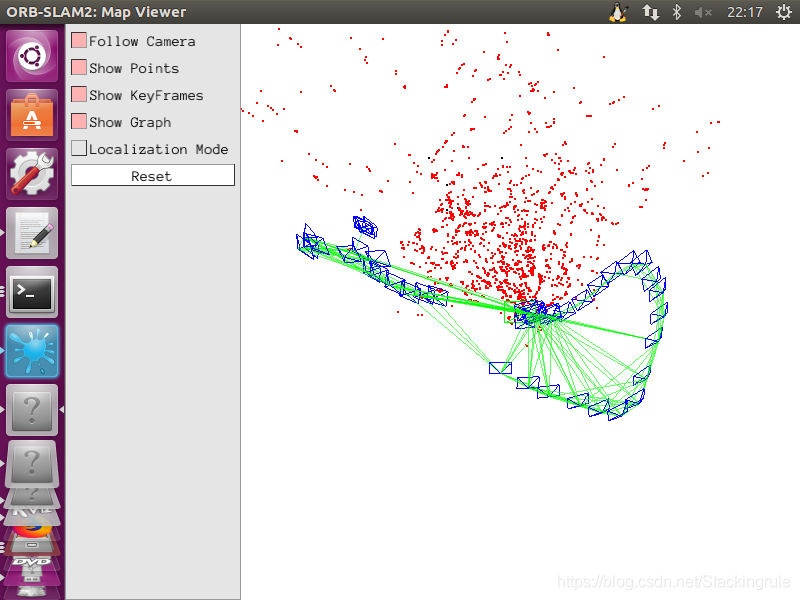
Task: Toggle the Follow Camera checkbox
Action: pyautogui.click(x=79, y=40)
